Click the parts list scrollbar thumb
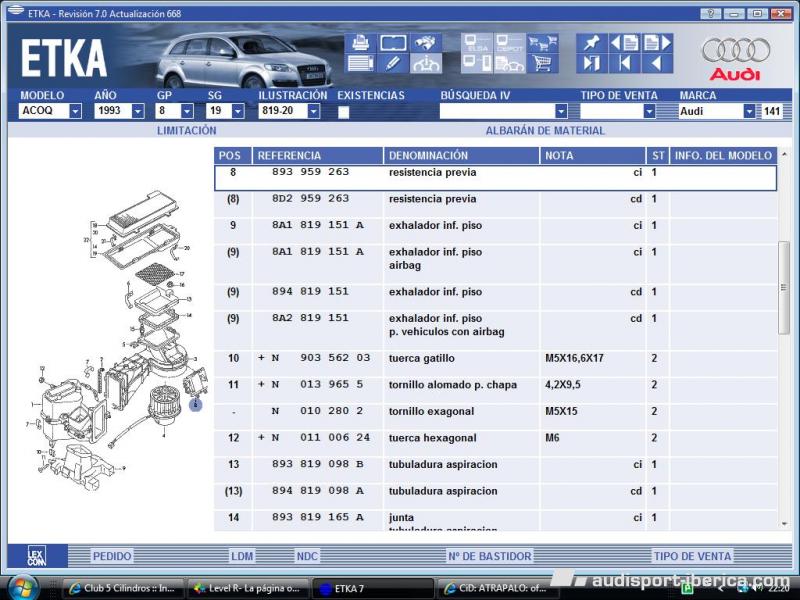 (784, 288)
